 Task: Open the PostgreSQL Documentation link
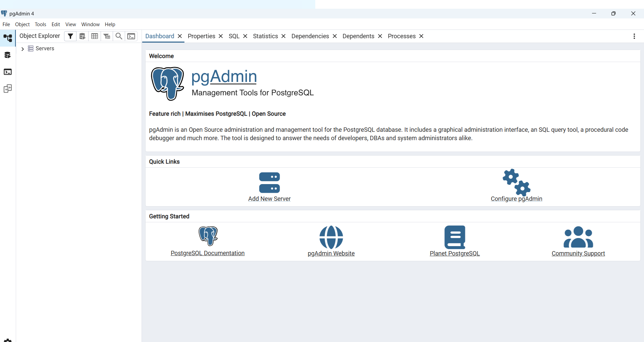[x=208, y=253]
